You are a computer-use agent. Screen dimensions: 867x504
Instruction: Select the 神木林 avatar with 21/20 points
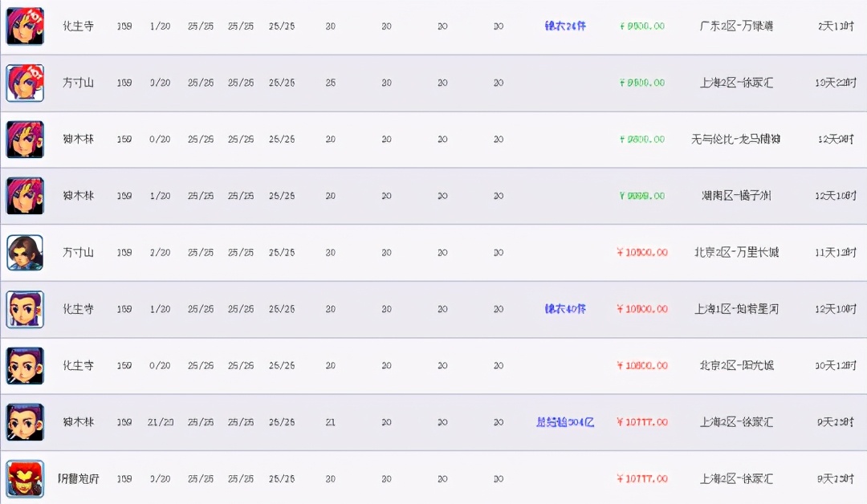tap(25, 421)
